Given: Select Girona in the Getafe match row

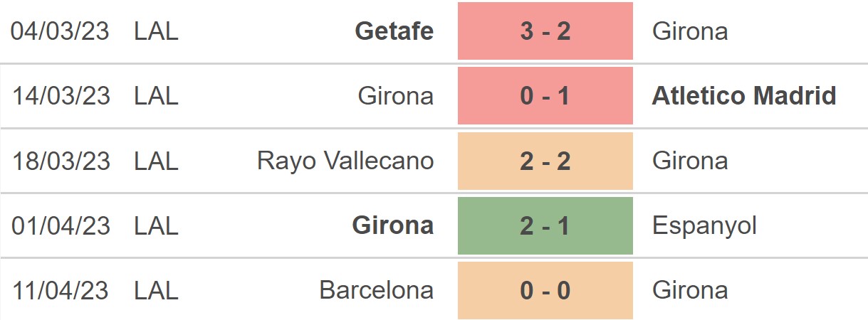Looking at the screenshot, I should (690, 31).
